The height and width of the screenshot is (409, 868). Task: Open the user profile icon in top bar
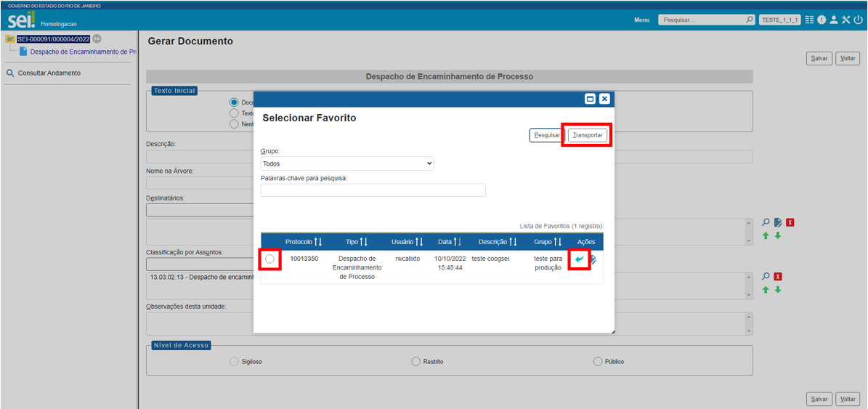pyautogui.click(x=834, y=20)
